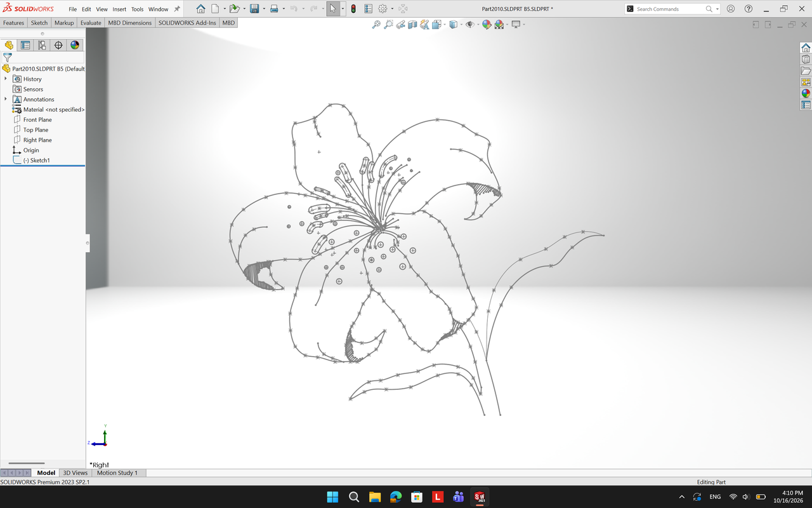Expand the History folder in the tree
Viewport: 812px width, 508px height.
click(x=6, y=79)
